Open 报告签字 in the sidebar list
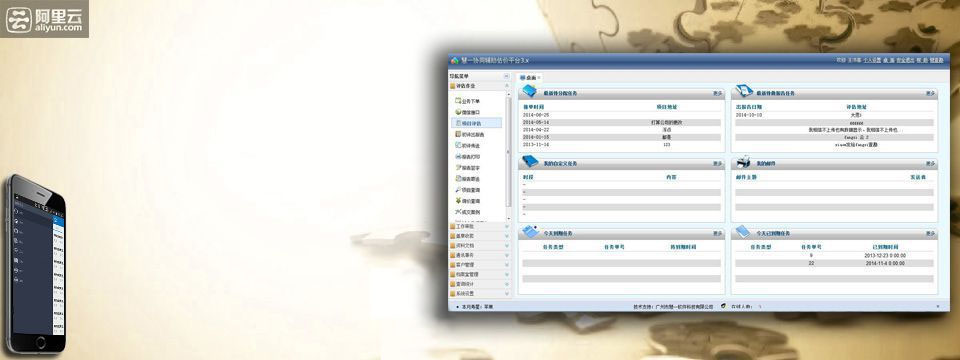The image size is (960, 360). click(467, 168)
